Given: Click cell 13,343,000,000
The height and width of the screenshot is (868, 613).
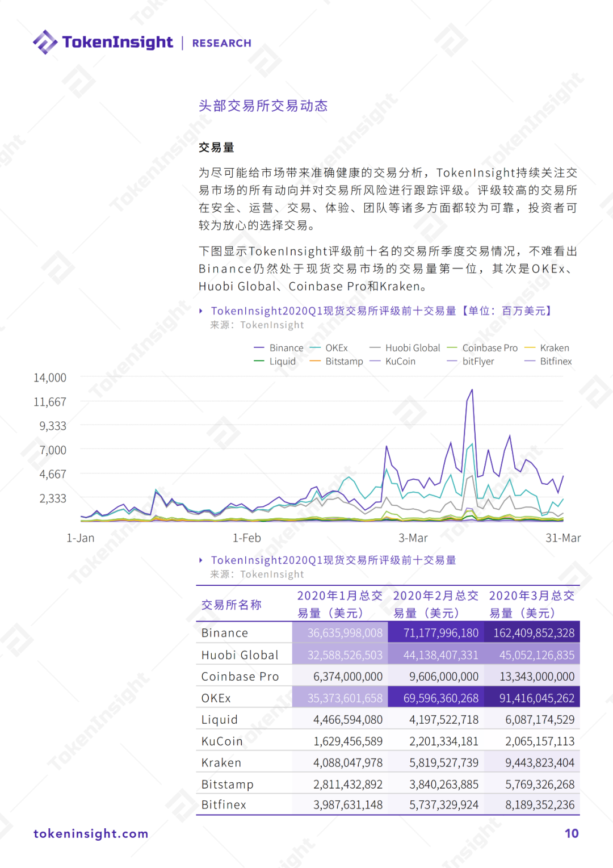Looking at the screenshot, I should [532, 676].
